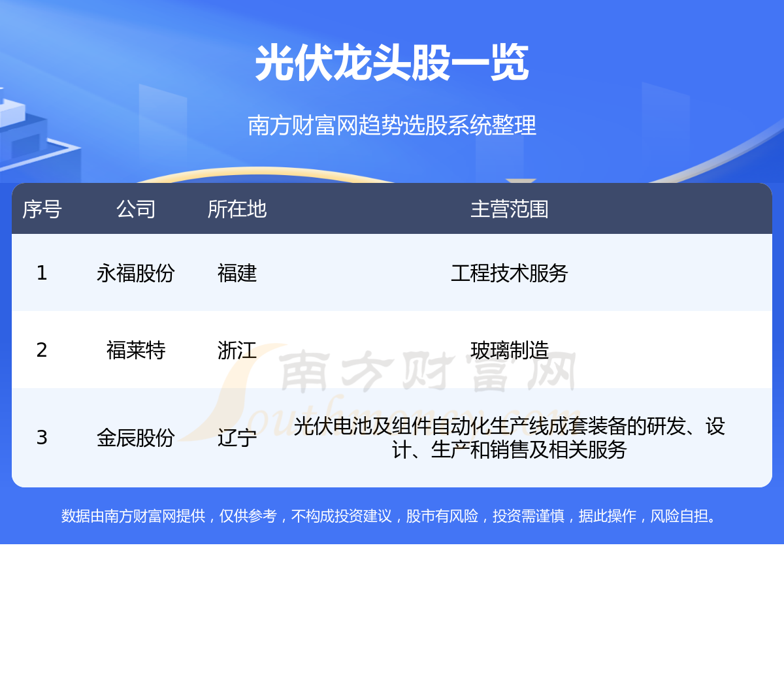Select row number 2 cell
Screen dimensions: 784x686
point(42,350)
